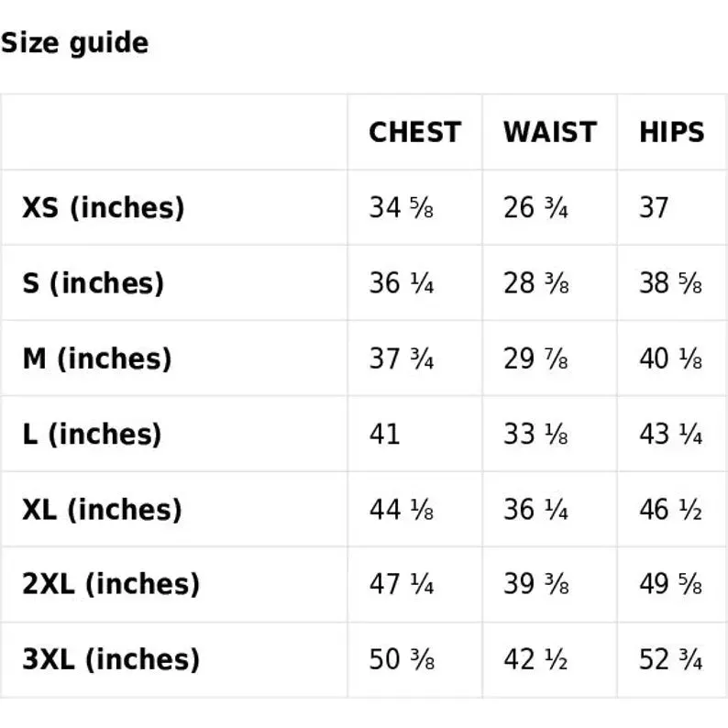Select the L chest value 41

click(384, 435)
